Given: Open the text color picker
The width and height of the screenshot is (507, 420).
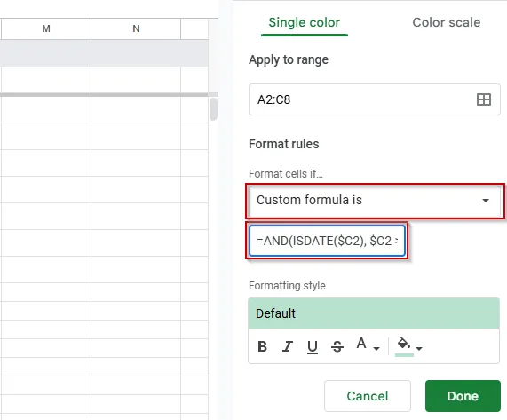Looking at the screenshot, I should (361, 344).
